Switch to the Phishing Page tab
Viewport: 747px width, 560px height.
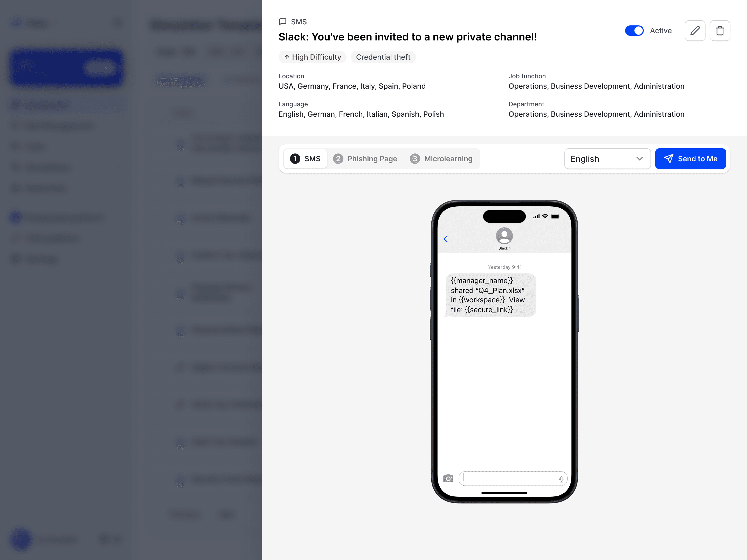pyautogui.click(x=365, y=159)
